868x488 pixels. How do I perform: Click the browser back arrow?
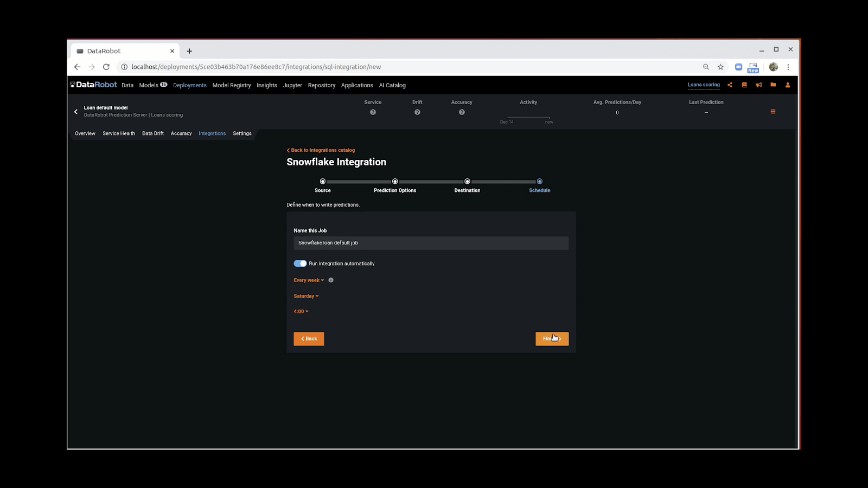point(77,67)
